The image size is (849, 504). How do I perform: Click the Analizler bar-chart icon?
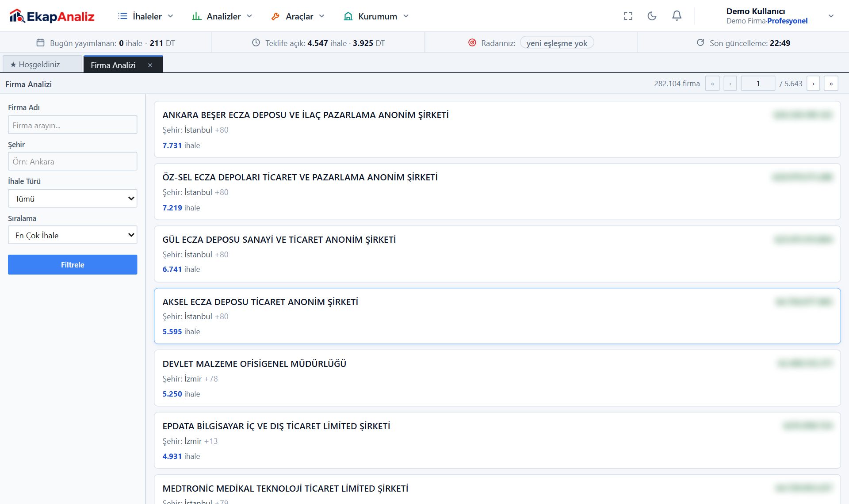coord(197,16)
